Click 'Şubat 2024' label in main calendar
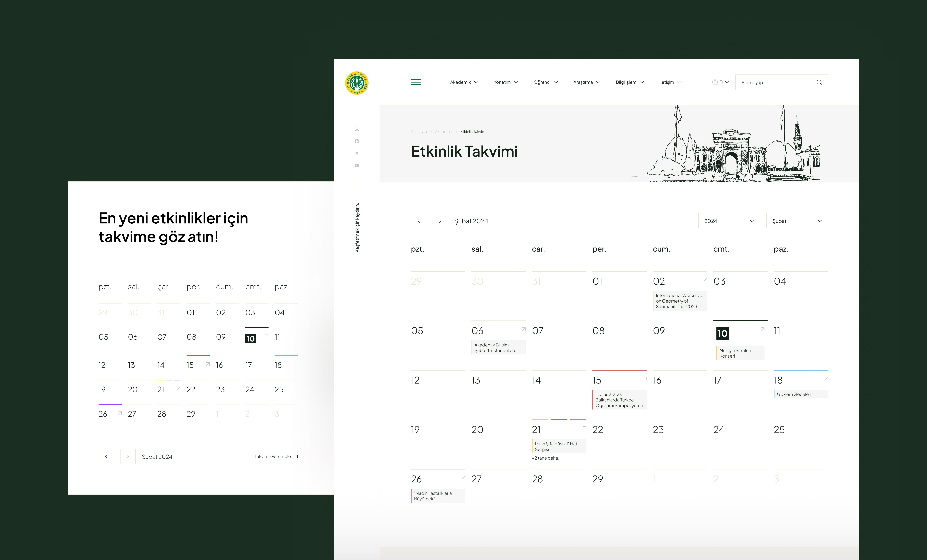Image resolution: width=927 pixels, height=560 pixels. click(x=471, y=221)
